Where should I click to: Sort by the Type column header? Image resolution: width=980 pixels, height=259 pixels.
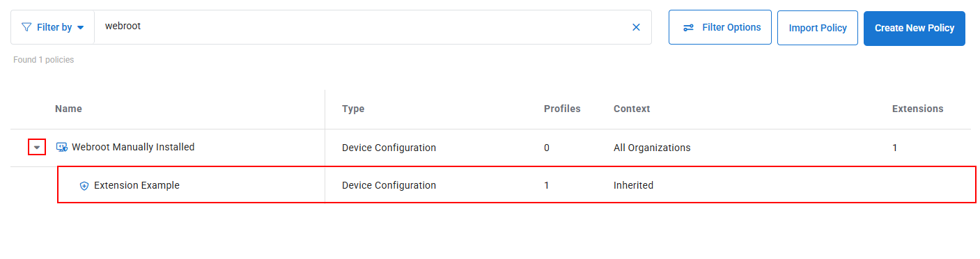[353, 109]
